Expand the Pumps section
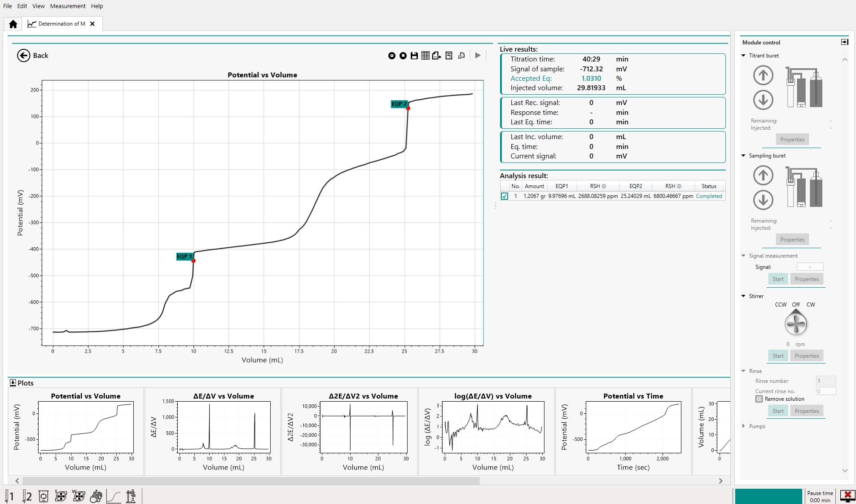 pos(744,426)
